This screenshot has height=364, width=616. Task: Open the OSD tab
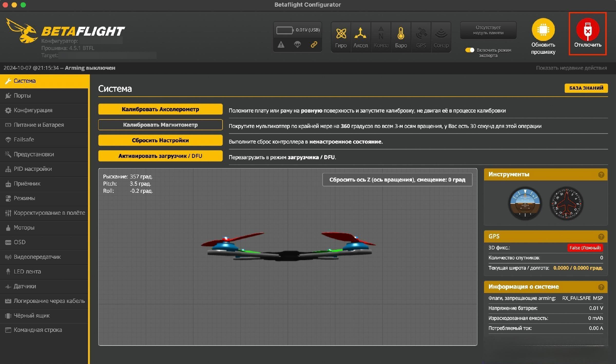tap(44, 242)
